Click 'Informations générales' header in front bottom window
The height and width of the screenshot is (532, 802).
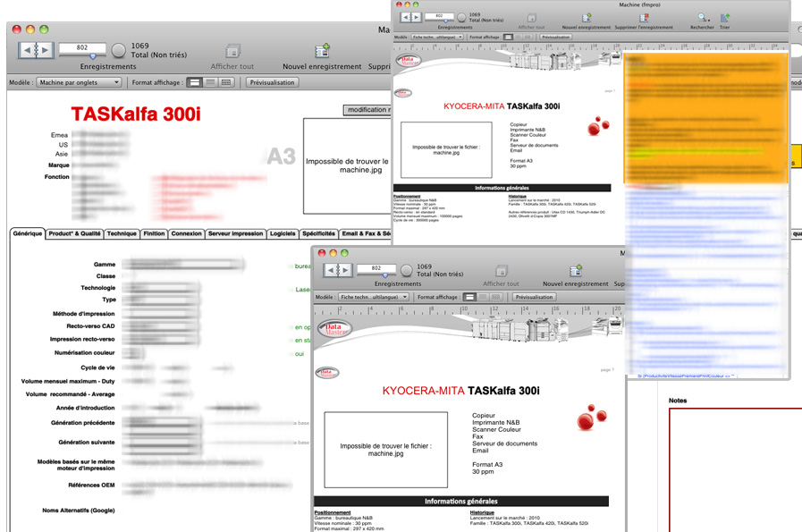[x=460, y=502]
